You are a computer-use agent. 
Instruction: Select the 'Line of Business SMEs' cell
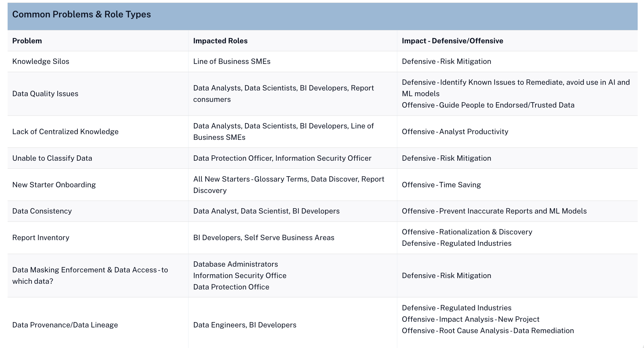point(232,61)
